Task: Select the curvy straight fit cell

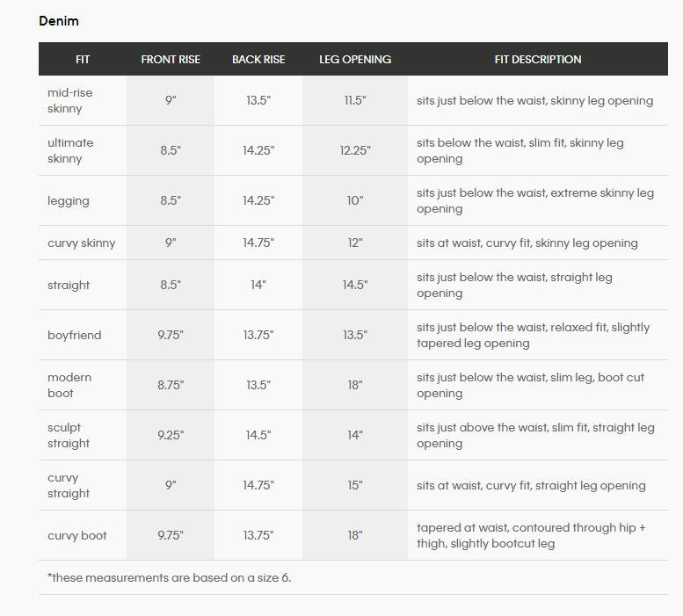Action: click(x=69, y=485)
